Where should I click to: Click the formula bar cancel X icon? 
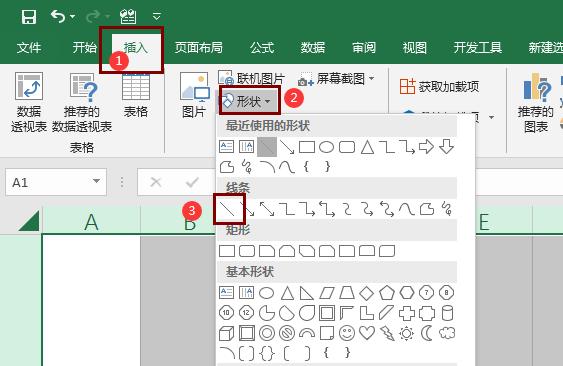point(156,182)
